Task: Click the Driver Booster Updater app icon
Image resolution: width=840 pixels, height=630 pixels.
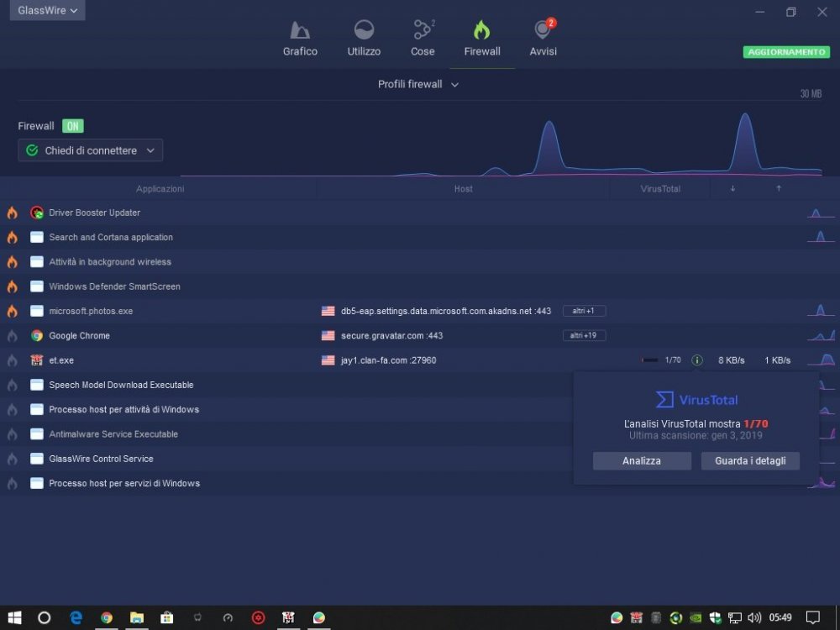Action: 37,213
